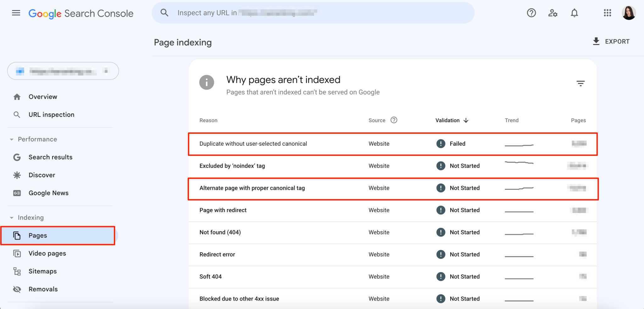Collapse the Indexing section
This screenshot has height=309, width=644.
point(11,217)
